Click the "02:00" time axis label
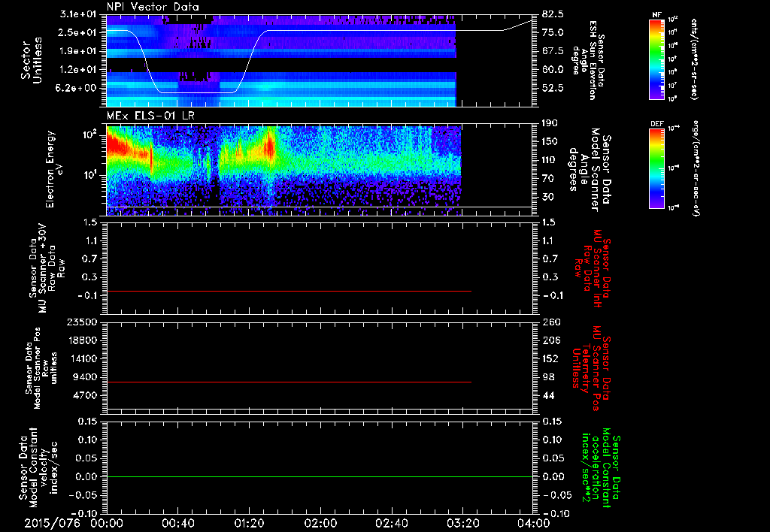The height and width of the screenshot is (532, 770). point(320,523)
